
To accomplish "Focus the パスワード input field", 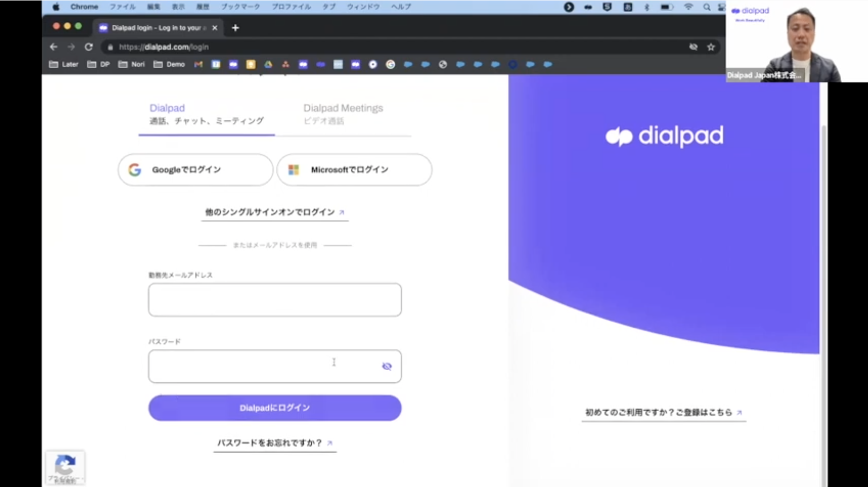I will (275, 366).
